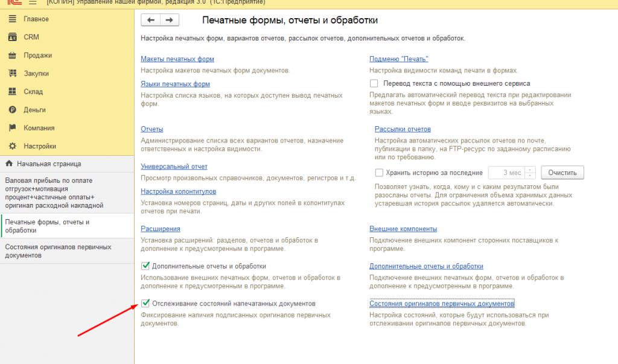Decrease history months with spinner down arrow

tap(530, 176)
